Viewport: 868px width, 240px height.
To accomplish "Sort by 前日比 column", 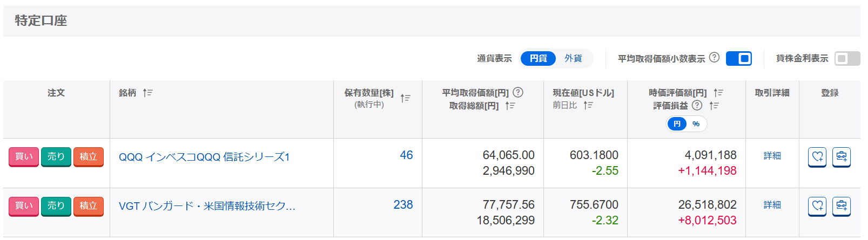I will 588,105.
